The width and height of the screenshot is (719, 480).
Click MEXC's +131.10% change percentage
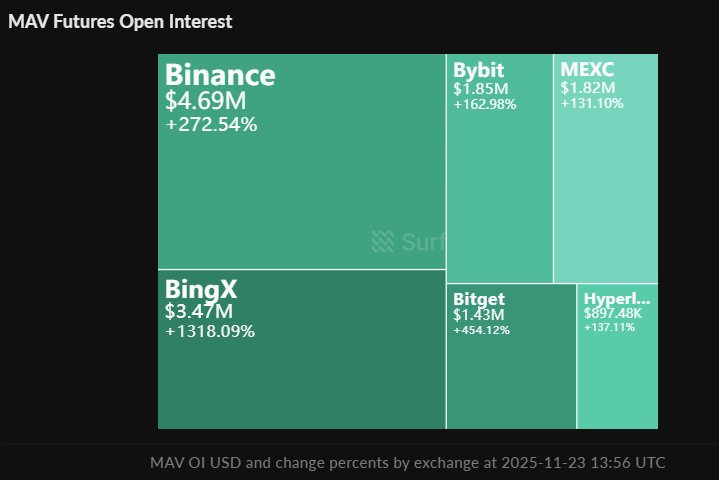[592, 104]
